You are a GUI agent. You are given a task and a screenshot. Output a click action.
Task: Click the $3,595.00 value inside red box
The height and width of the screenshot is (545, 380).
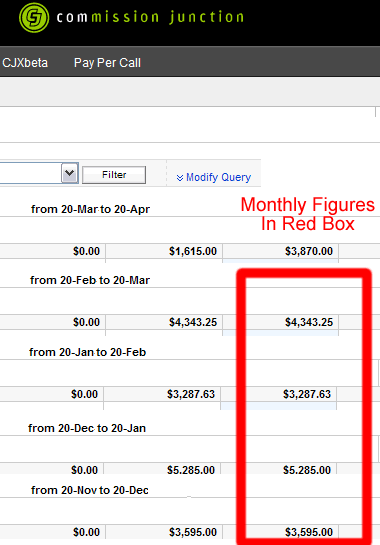pos(309,532)
